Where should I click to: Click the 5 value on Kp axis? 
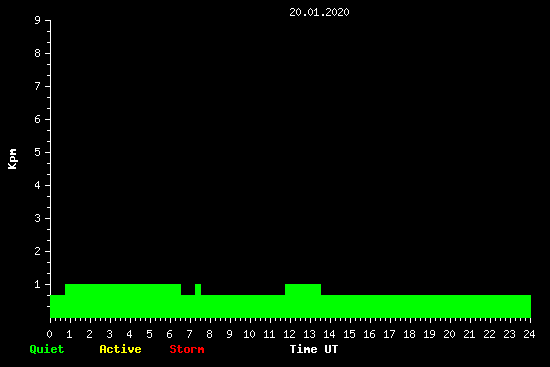click(x=38, y=152)
